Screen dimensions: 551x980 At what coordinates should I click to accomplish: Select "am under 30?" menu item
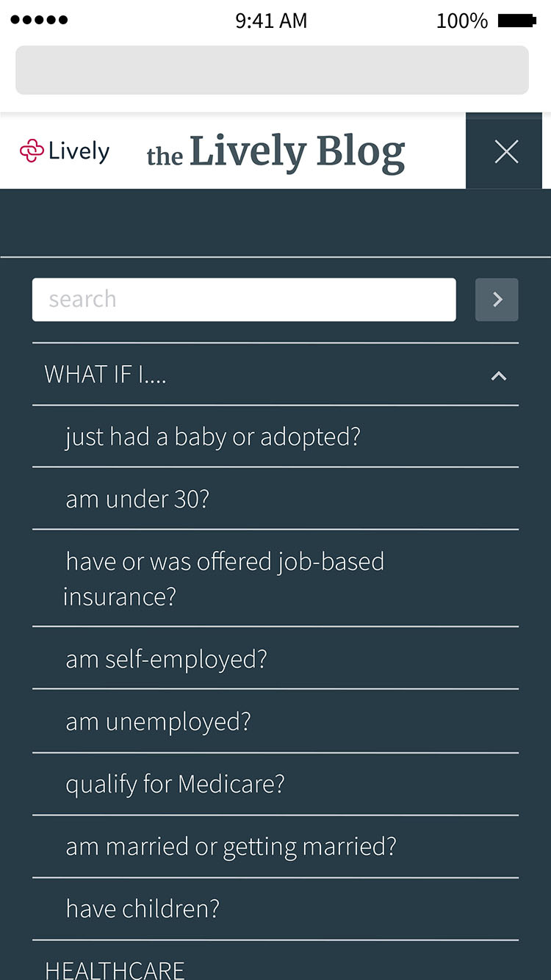pos(137,500)
